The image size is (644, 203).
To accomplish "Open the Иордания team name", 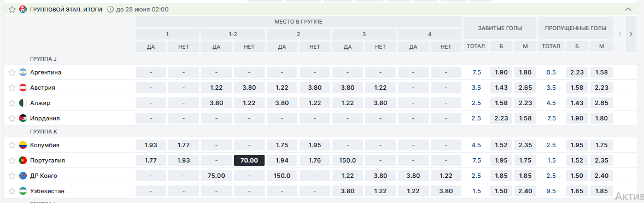I will (x=45, y=118).
